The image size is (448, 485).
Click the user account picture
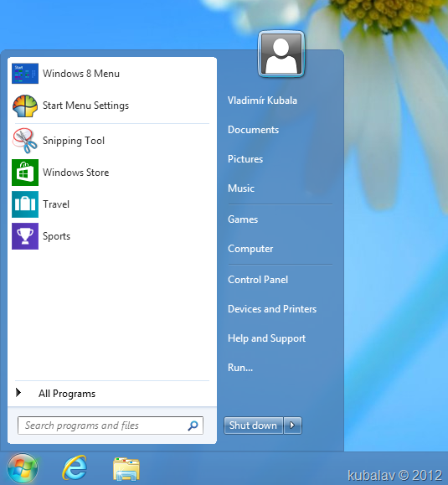click(x=281, y=54)
